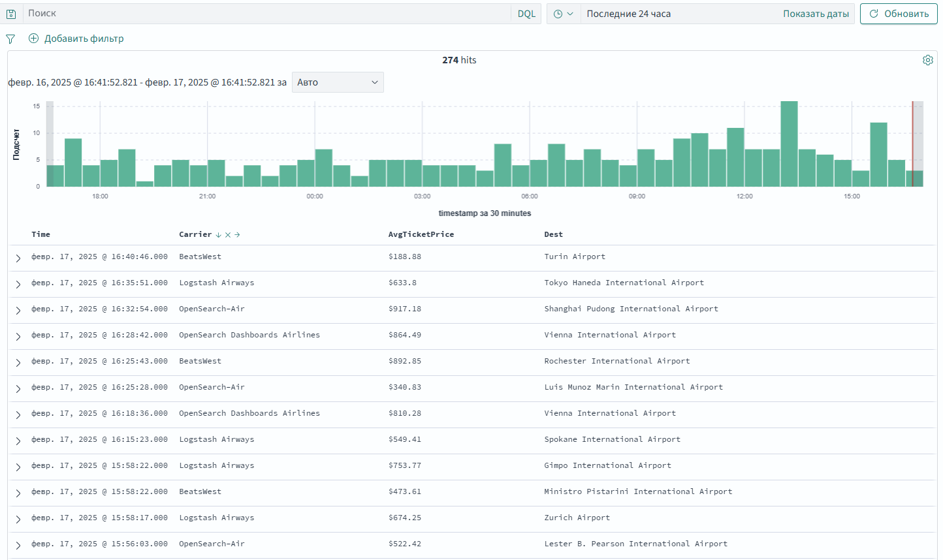Click Последние 24 часа time range
The width and height of the screenshot is (943, 560).
pos(628,14)
